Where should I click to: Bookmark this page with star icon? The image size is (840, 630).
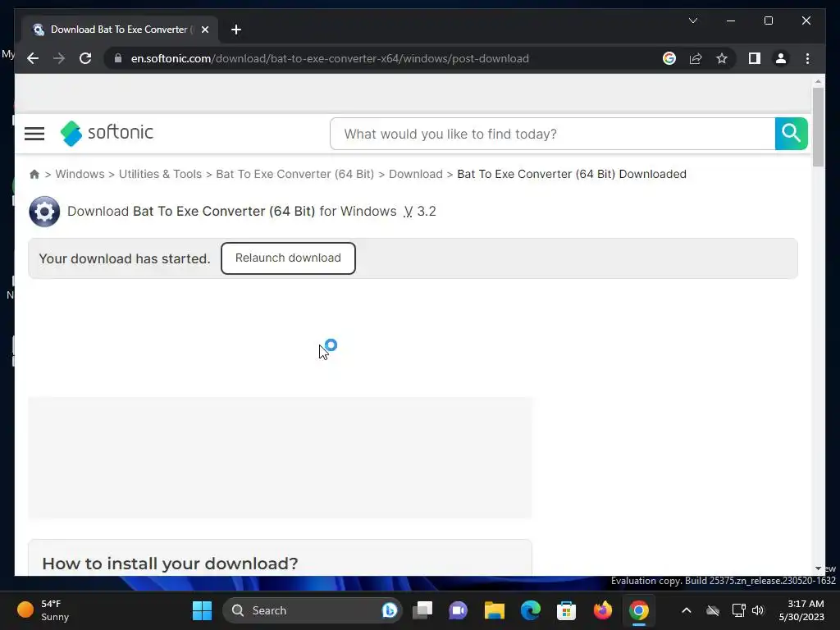(722, 58)
